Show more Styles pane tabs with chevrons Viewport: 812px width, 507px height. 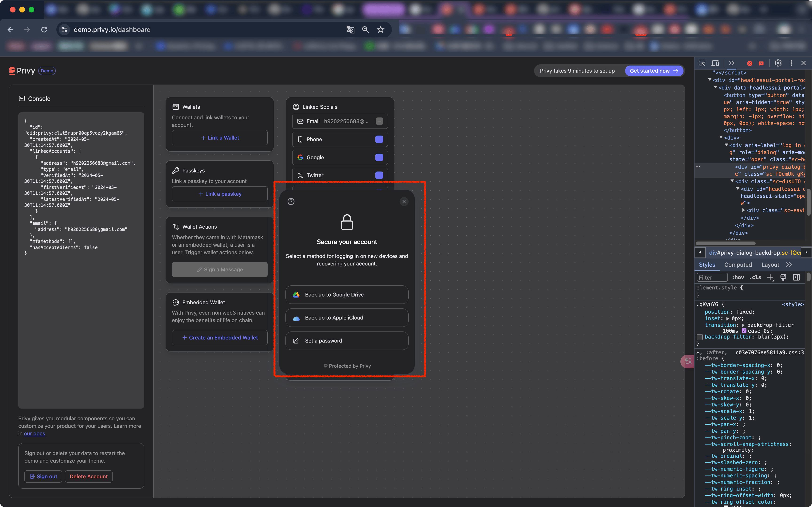[x=789, y=265]
